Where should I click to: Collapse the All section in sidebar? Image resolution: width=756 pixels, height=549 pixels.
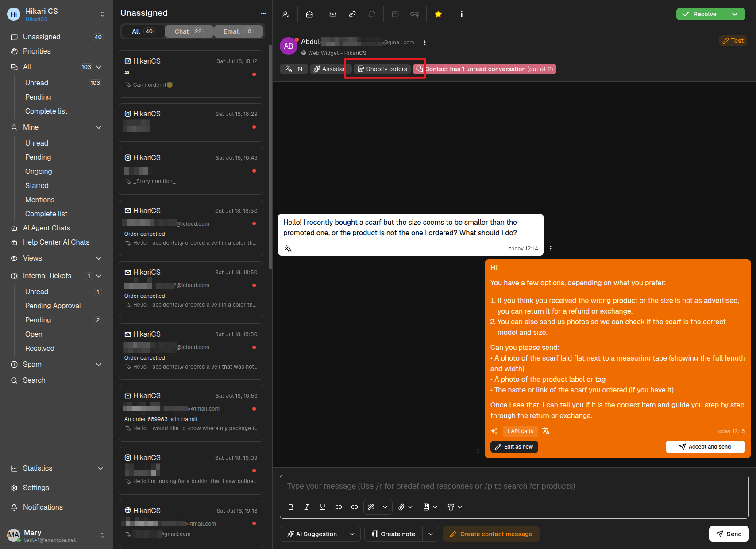click(x=99, y=67)
